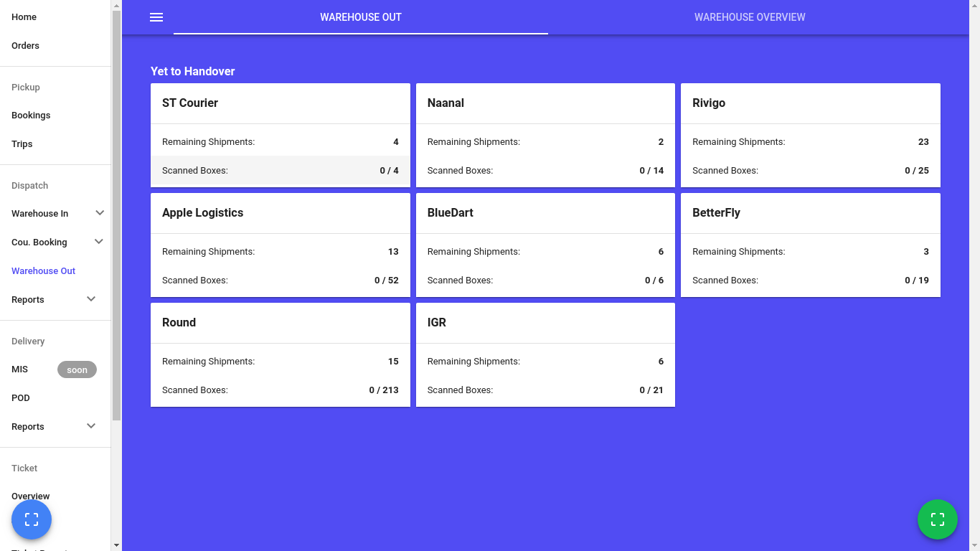This screenshot has height=551, width=980.
Task: Click the sidebar scrollbar down arrow
Action: (x=116, y=545)
